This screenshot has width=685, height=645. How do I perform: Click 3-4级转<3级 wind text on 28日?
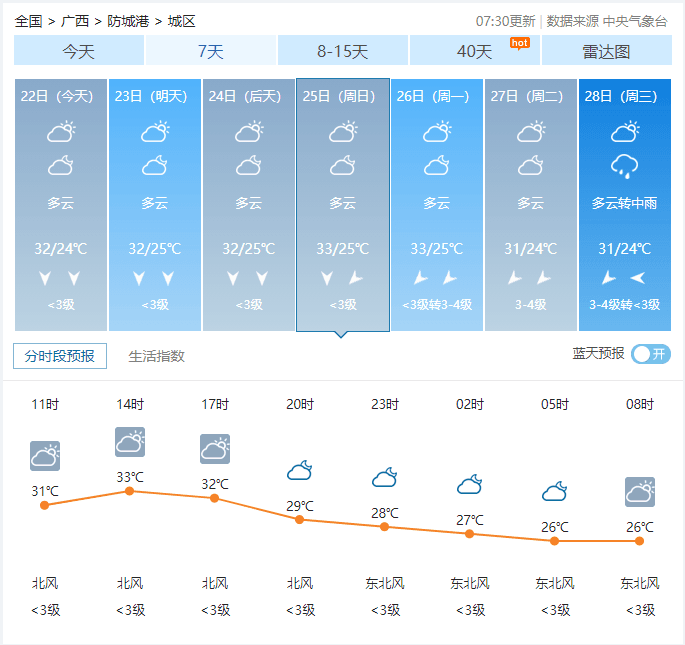click(624, 305)
